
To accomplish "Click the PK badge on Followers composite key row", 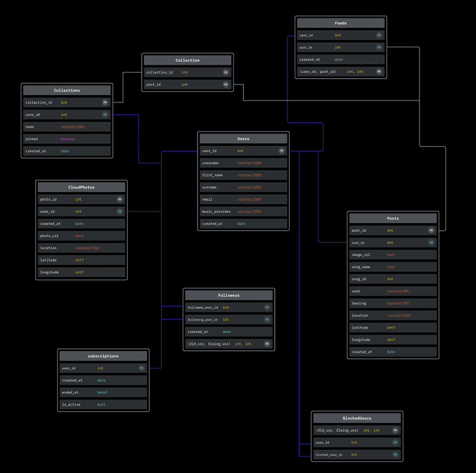I will (267, 344).
